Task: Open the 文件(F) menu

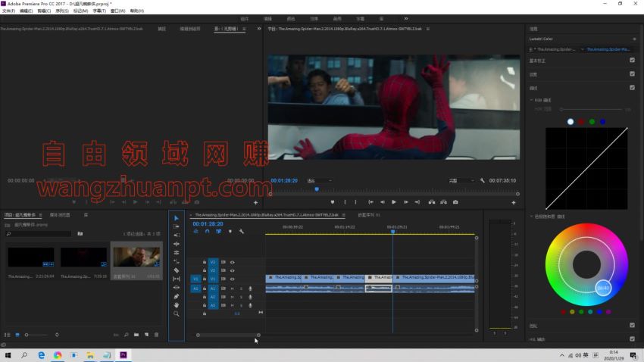Action: tap(8, 11)
